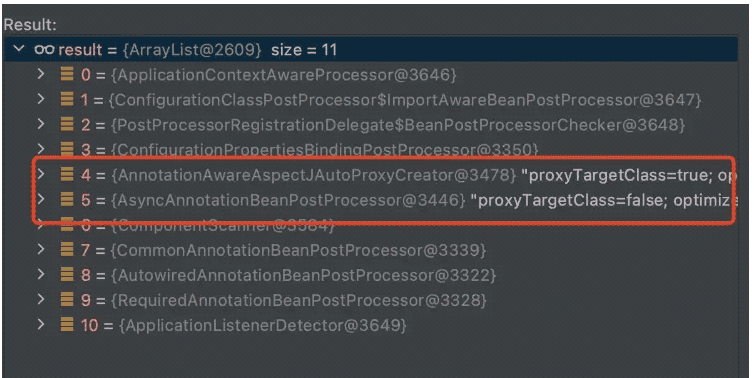Expand element 5 AsyncAnnotationBeanPostProcessor chevron

click(x=41, y=199)
